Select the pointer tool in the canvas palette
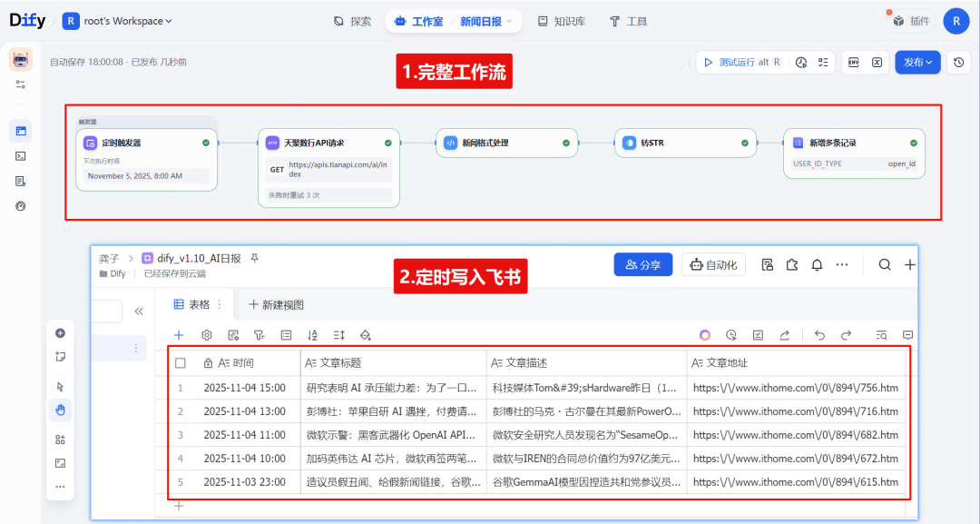This screenshot has width=980, height=524. (x=60, y=387)
